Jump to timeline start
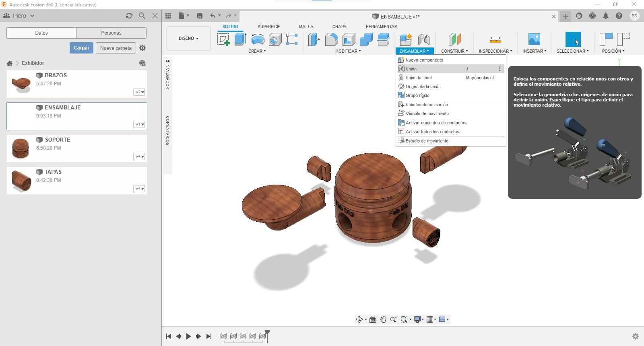This screenshot has height=346, width=644. point(169,336)
